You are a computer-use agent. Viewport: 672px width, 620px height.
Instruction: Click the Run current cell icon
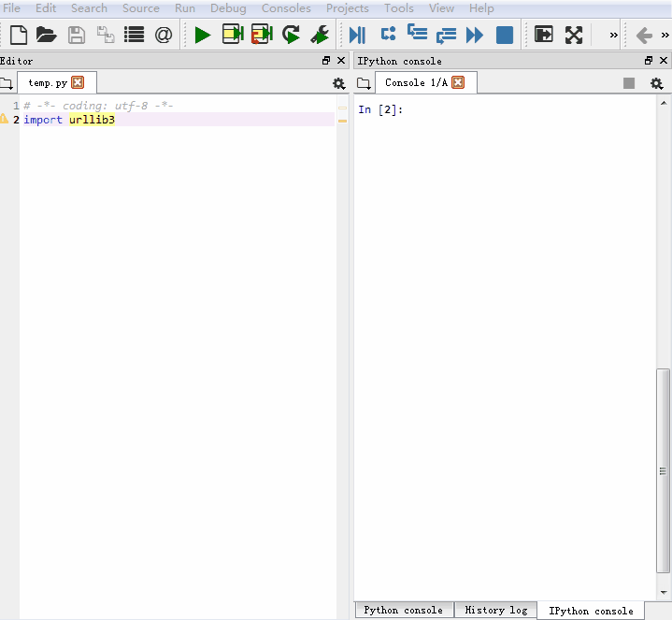[x=232, y=36]
